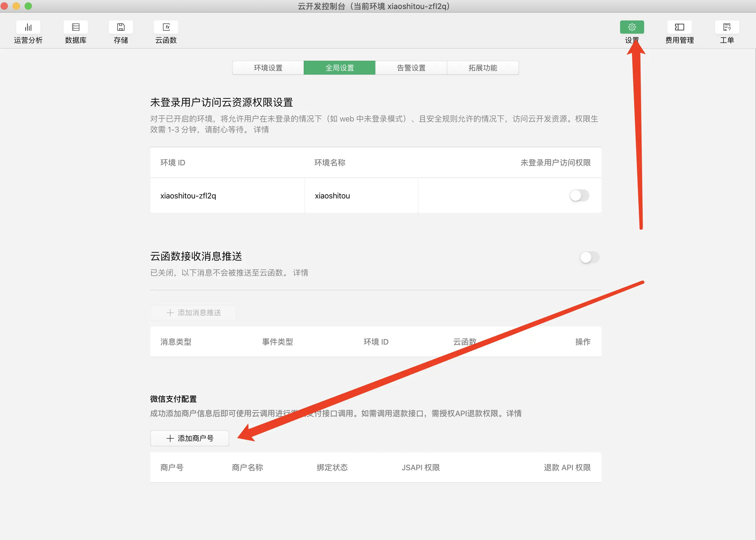Screen dimensions: 756x540
Task: Open the 存储 storage icon
Action: pyautogui.click(x=121, y=27)
